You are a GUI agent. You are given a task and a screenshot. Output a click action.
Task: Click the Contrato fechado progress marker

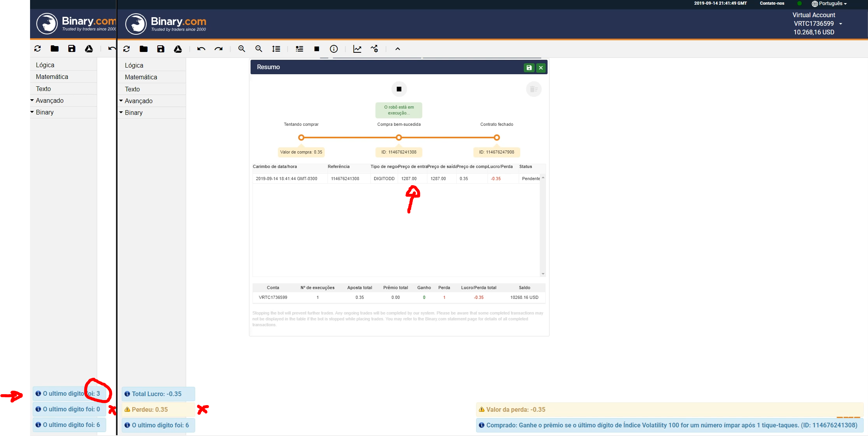(x=497, y=138)
